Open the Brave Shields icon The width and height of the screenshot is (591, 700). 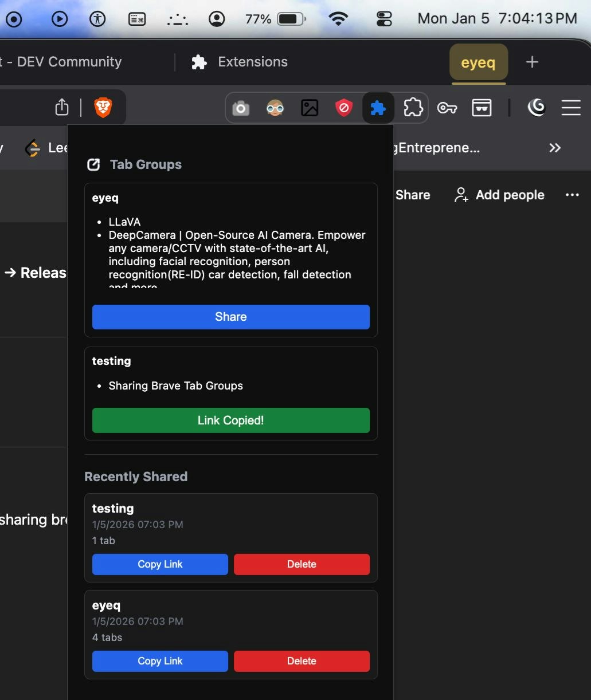[103, 107]
